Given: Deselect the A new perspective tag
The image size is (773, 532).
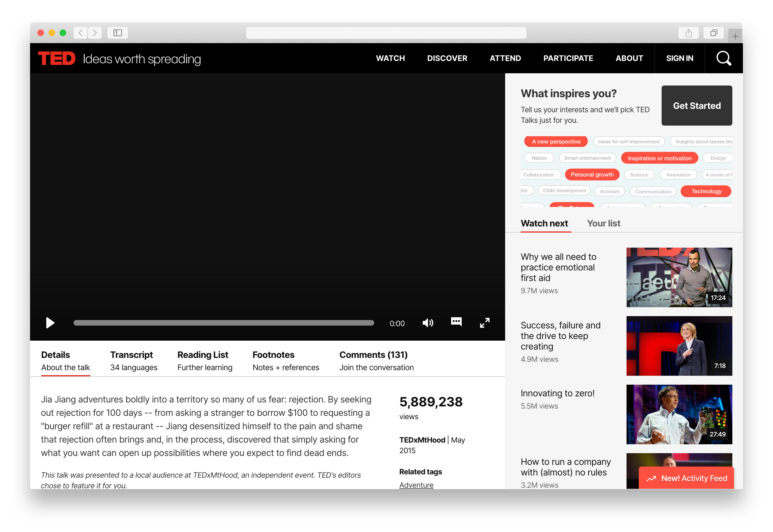Looking at the screenshot, I should [556, 142].
